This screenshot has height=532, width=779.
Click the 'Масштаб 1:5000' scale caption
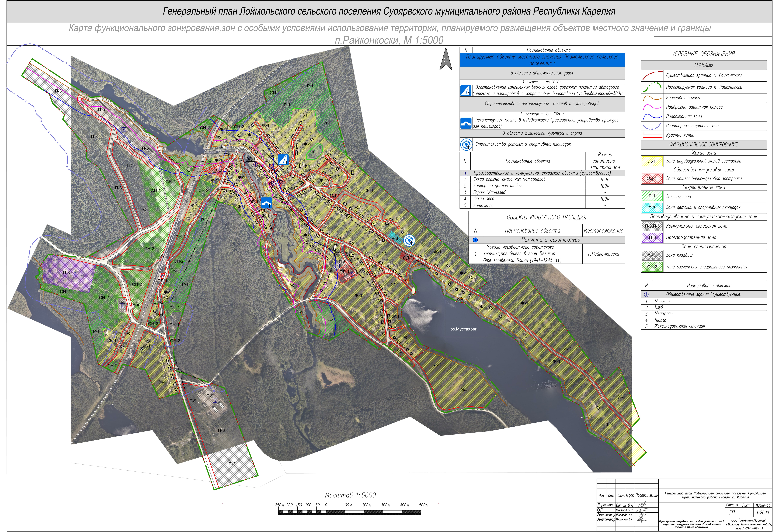(350, 495)
